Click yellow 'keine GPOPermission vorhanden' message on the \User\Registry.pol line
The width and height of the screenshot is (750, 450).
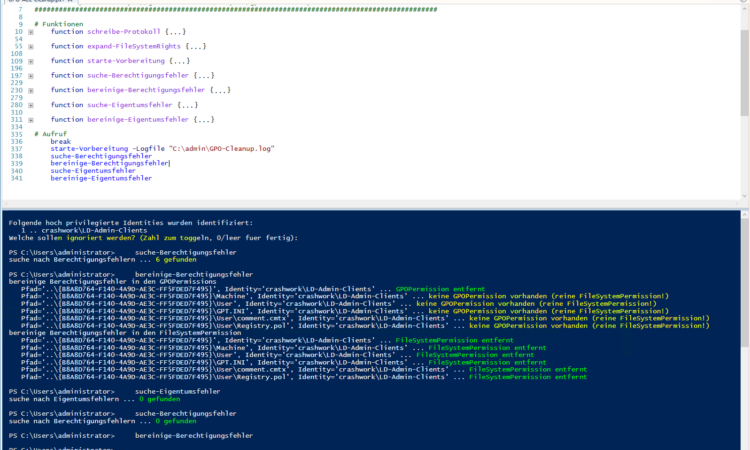[589, 326]
